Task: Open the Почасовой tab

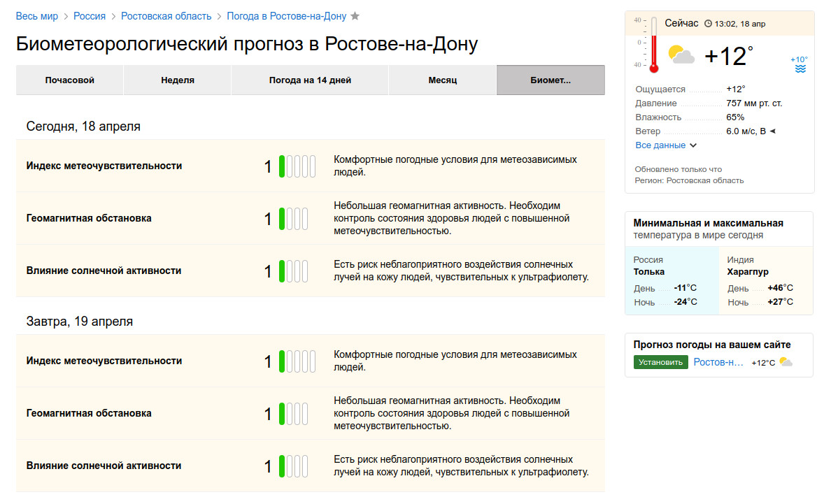Action: tap(69, 80)
